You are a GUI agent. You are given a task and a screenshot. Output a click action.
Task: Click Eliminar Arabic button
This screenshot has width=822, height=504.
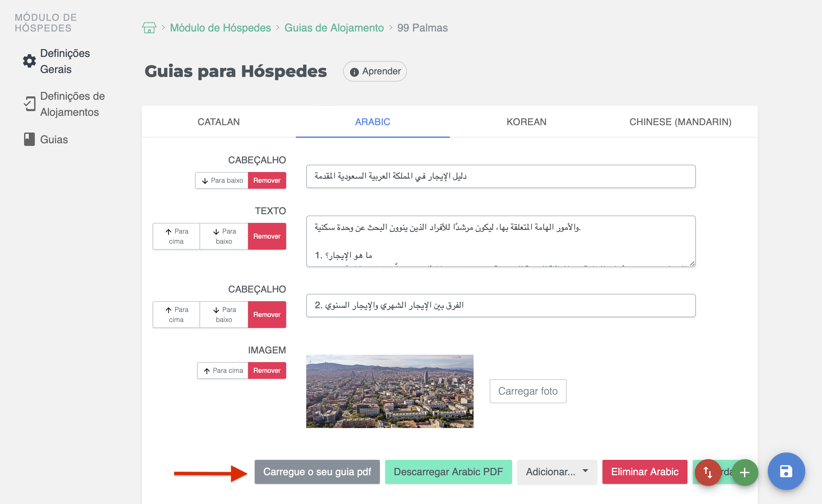(644, 472)
